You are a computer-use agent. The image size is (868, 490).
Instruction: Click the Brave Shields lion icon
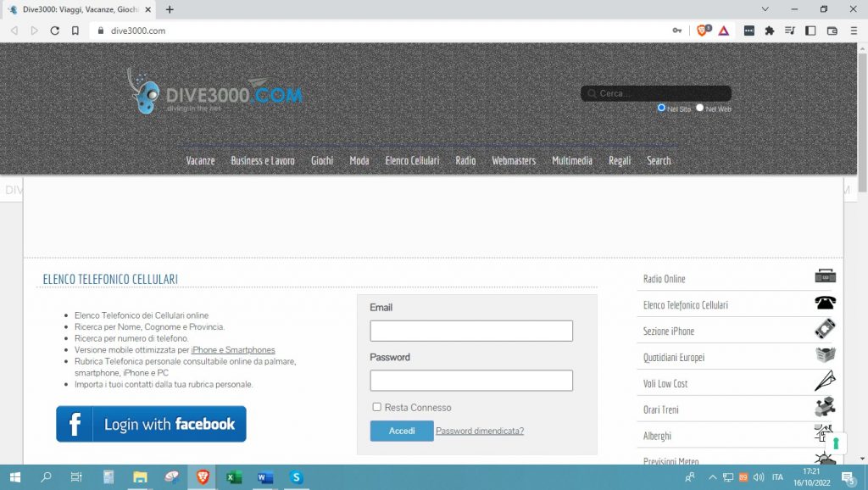point(702,31)
